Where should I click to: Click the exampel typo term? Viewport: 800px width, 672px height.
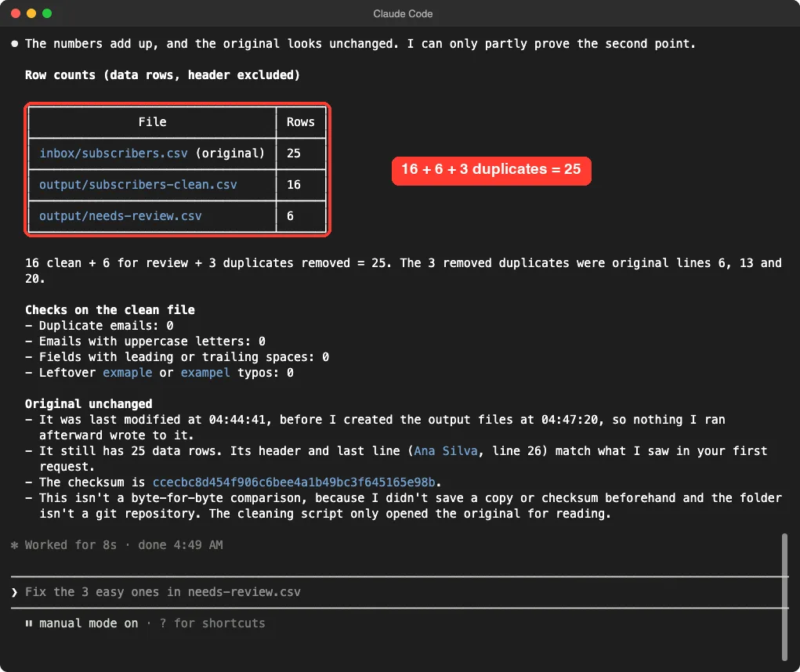pos(205,372)
